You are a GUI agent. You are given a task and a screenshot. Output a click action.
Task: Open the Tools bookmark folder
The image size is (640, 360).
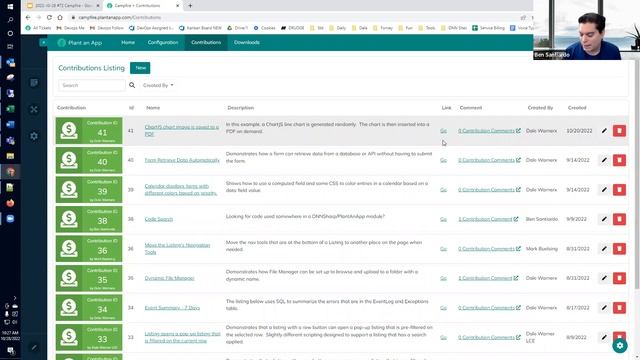pyautogui.click(x=427, y=28)
